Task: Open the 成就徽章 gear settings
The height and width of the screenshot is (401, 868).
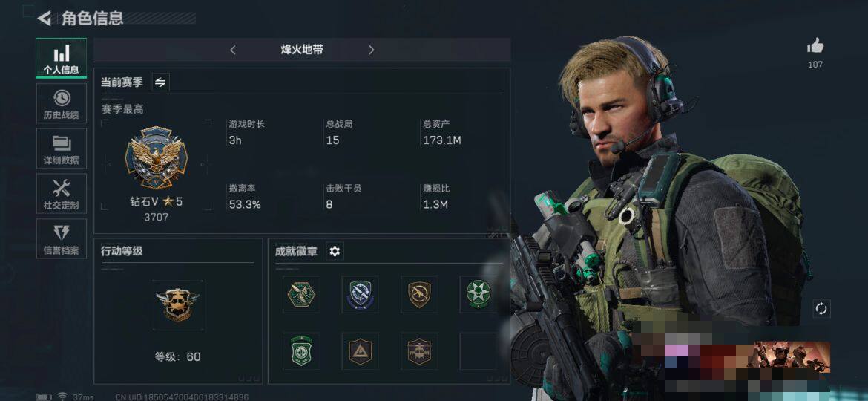Action: pos(335,252)
